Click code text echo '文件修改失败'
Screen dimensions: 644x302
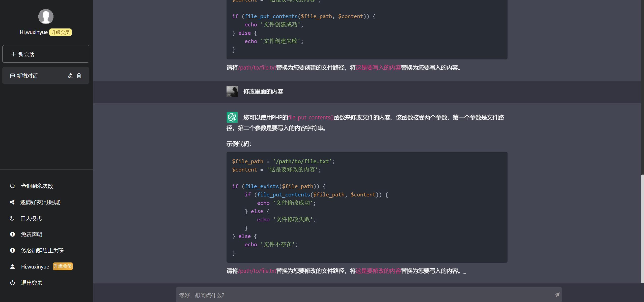click(x=286, y=220)
